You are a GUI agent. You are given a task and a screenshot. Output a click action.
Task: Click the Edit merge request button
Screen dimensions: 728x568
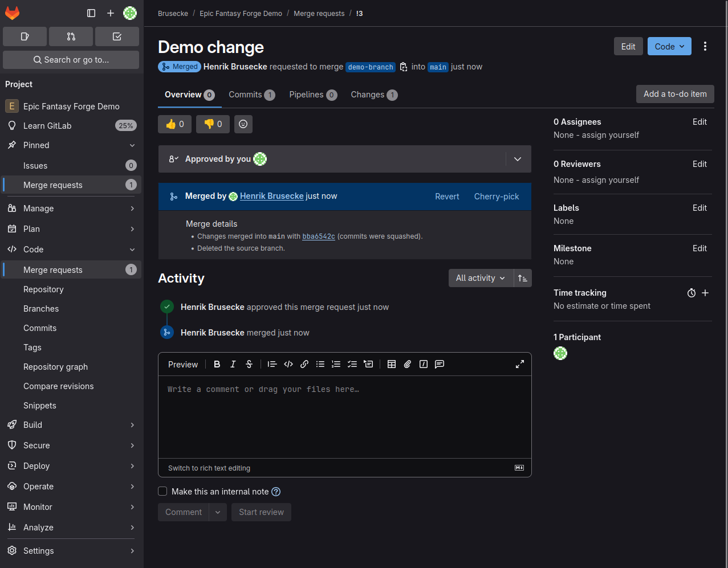628,47
